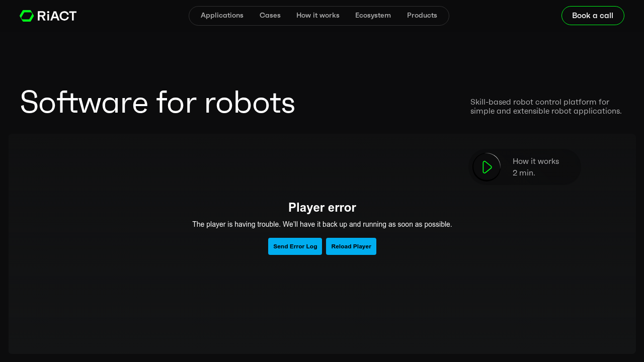This screenshot has width=644, height=362.
Task: Open the Ecosystem page
Action: click(373, 16)
